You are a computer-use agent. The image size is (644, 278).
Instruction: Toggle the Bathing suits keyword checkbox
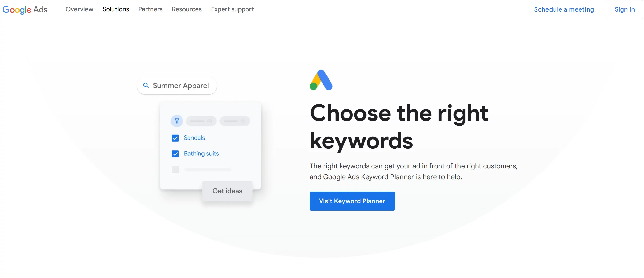click(175, 154)
